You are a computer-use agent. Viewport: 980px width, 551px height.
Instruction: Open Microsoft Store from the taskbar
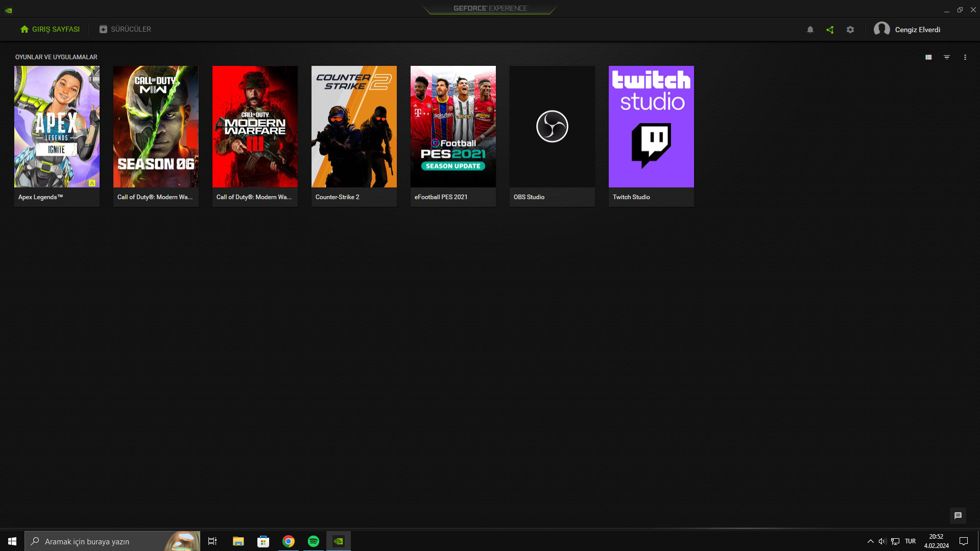coord(263,541)
